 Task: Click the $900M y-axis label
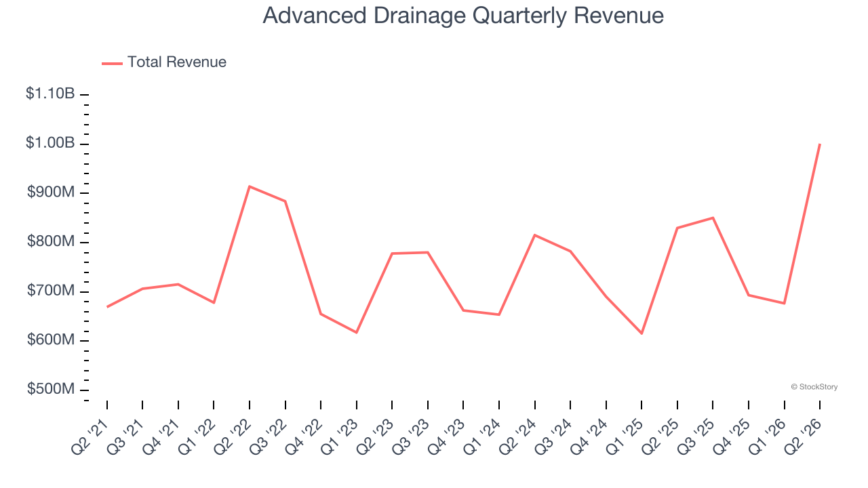(51, 192)
